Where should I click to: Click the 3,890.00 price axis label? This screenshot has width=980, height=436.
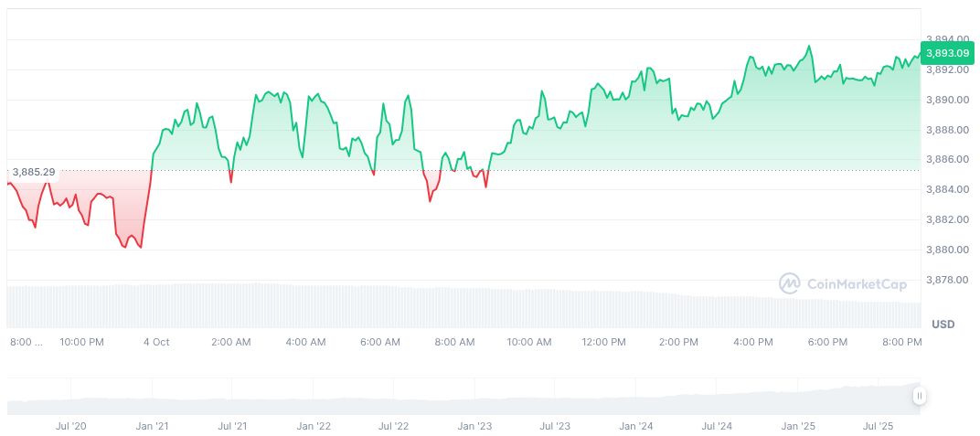(946, 100)
